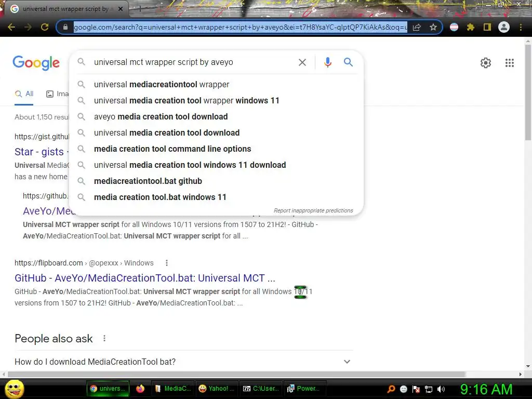Open the Power... taskbar window
This screenshot has width=532, height=399.
pos(304,389)
